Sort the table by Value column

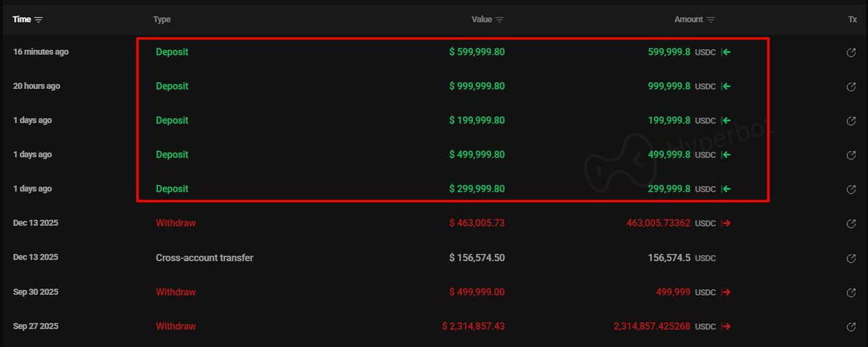499,20
